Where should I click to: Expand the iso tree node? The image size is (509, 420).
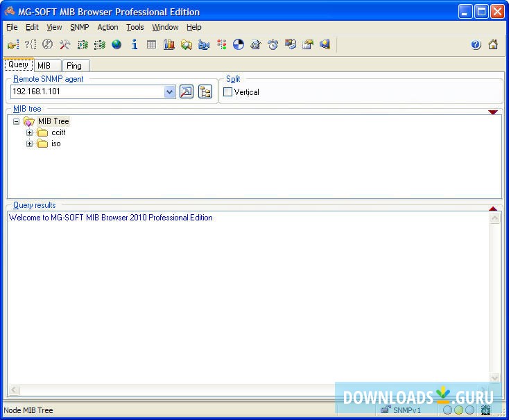pos(29,143)
